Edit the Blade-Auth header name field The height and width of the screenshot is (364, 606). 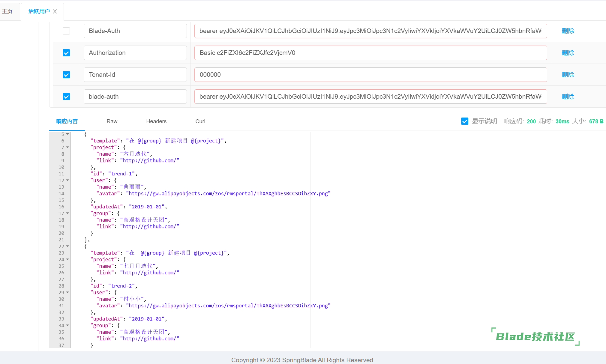pyautogui.click(x=135, y=31)
